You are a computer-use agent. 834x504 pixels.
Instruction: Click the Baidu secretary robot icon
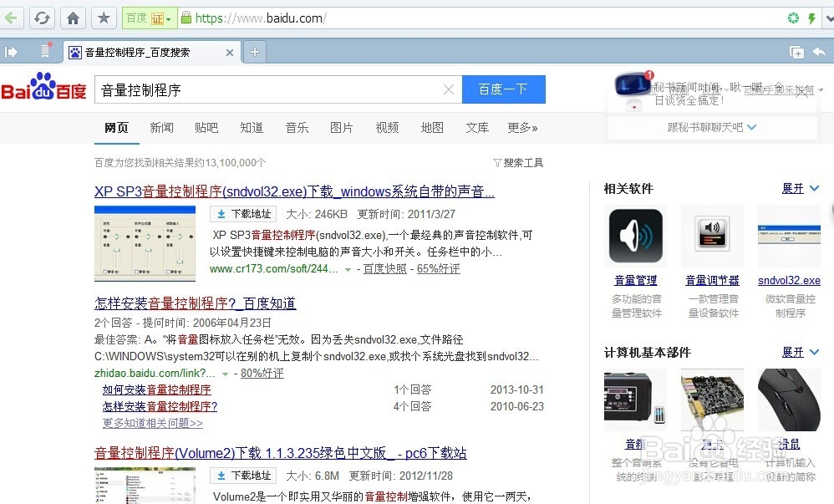point(633,90)
